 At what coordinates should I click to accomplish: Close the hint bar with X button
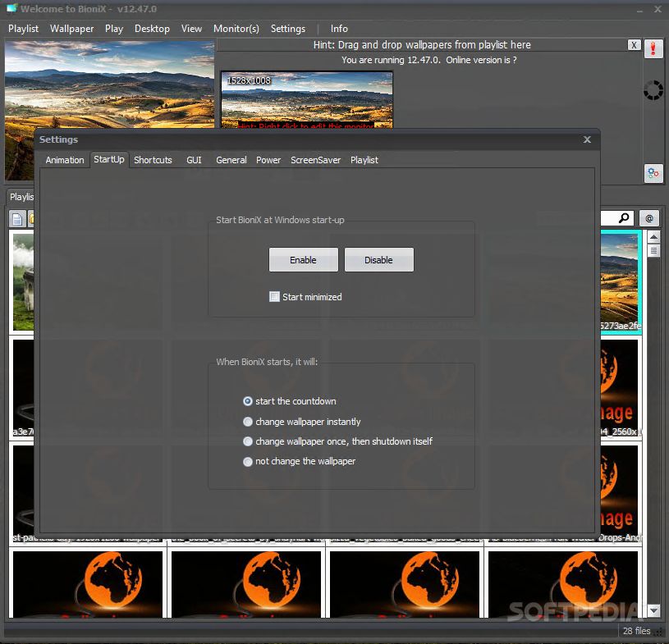634,45
